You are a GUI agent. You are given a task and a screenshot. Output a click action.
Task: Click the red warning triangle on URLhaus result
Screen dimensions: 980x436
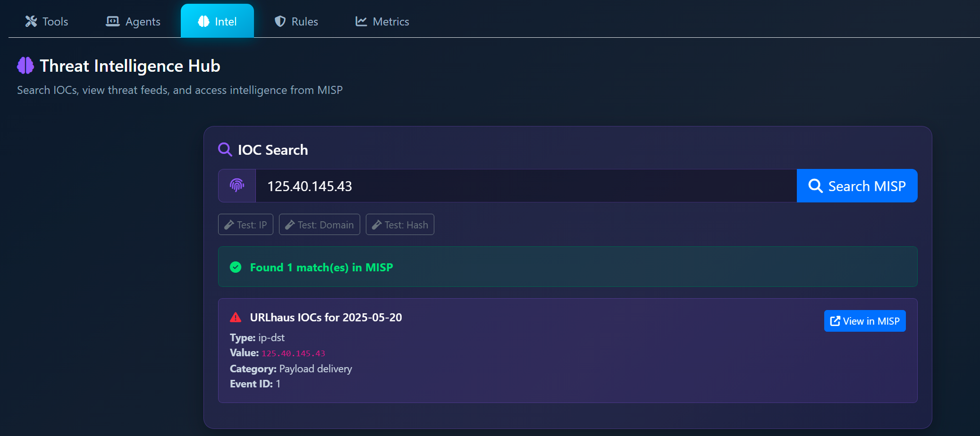(236, 317)
